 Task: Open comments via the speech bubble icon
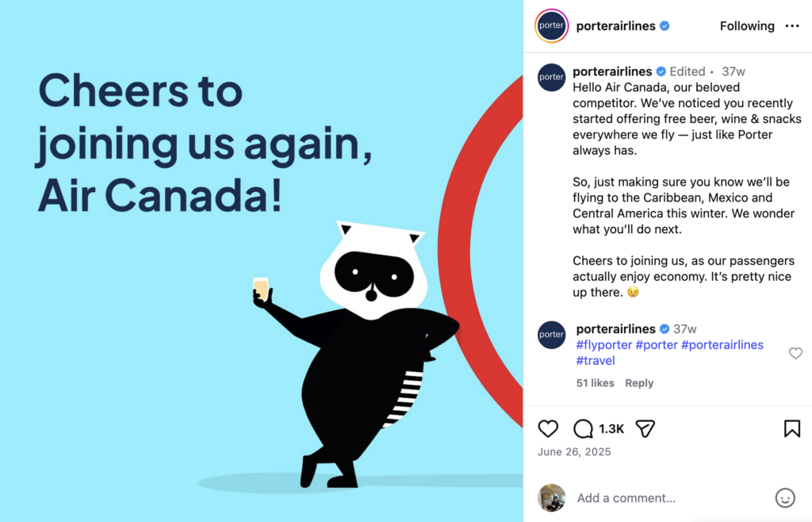click(583, 428)
